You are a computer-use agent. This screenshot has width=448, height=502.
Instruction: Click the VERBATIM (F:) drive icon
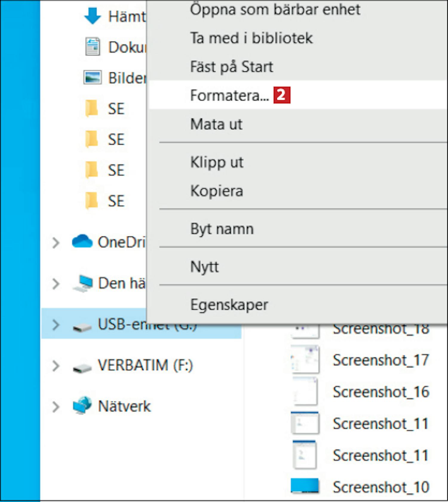[82, 367]
